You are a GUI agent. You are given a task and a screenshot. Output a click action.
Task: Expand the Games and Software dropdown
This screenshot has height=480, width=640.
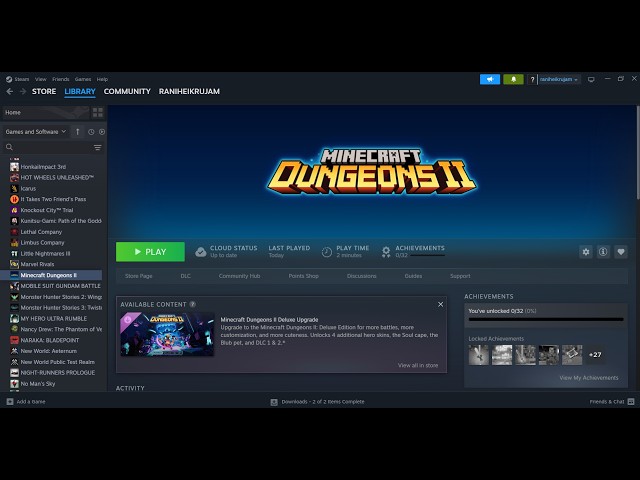(x=36, y=132)
